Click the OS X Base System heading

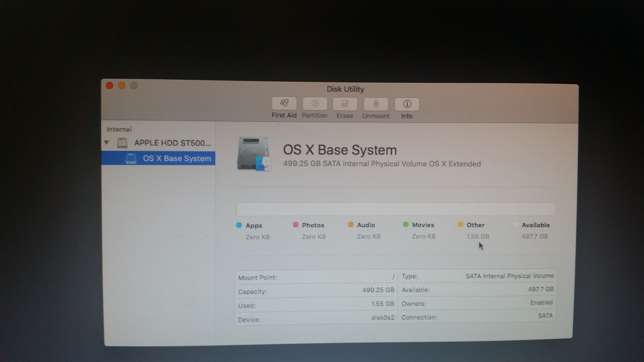(340, 150)
